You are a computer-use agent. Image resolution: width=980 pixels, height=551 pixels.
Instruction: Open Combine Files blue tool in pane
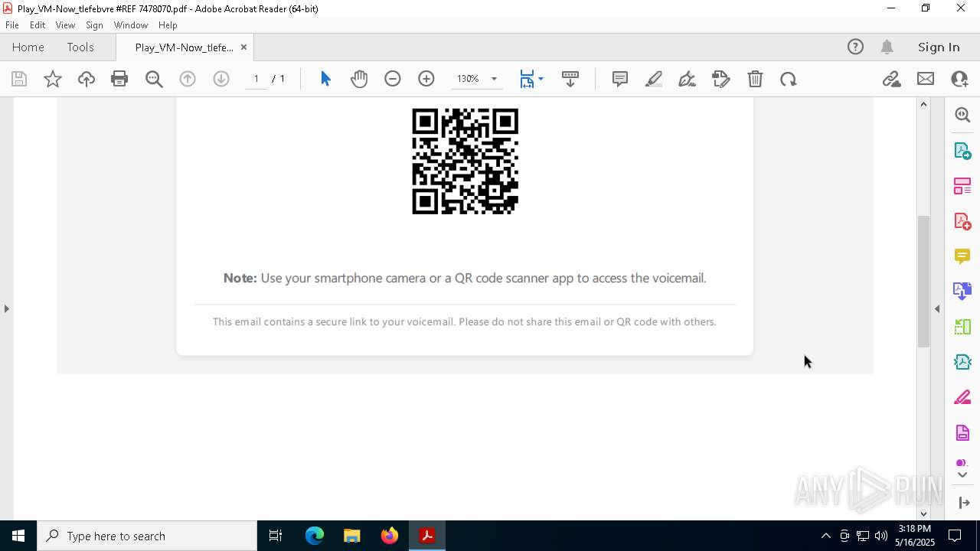click(962, 291)
